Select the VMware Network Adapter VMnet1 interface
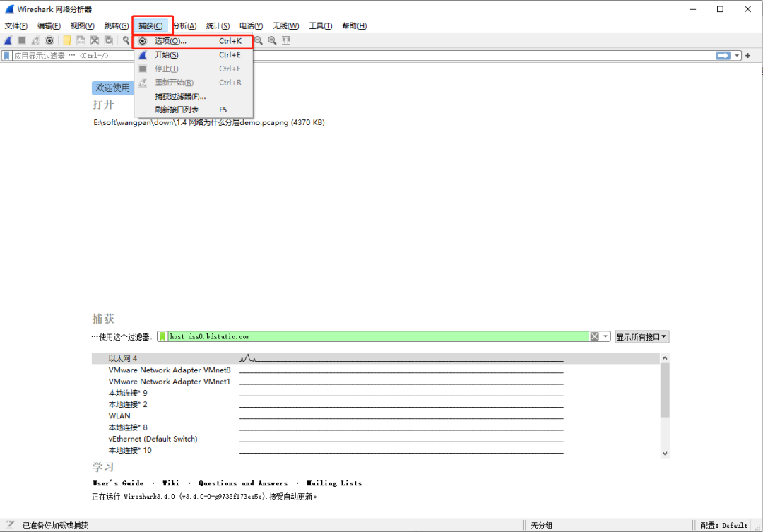 click(375, 382)
